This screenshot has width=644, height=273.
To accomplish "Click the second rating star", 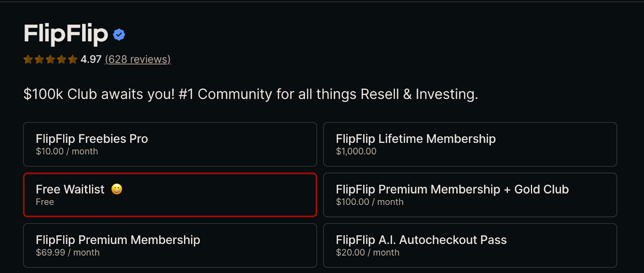I will [x=39, y=59].
